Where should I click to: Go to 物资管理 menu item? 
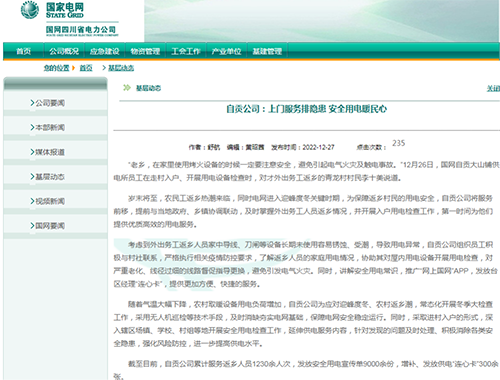click(145, 51)
